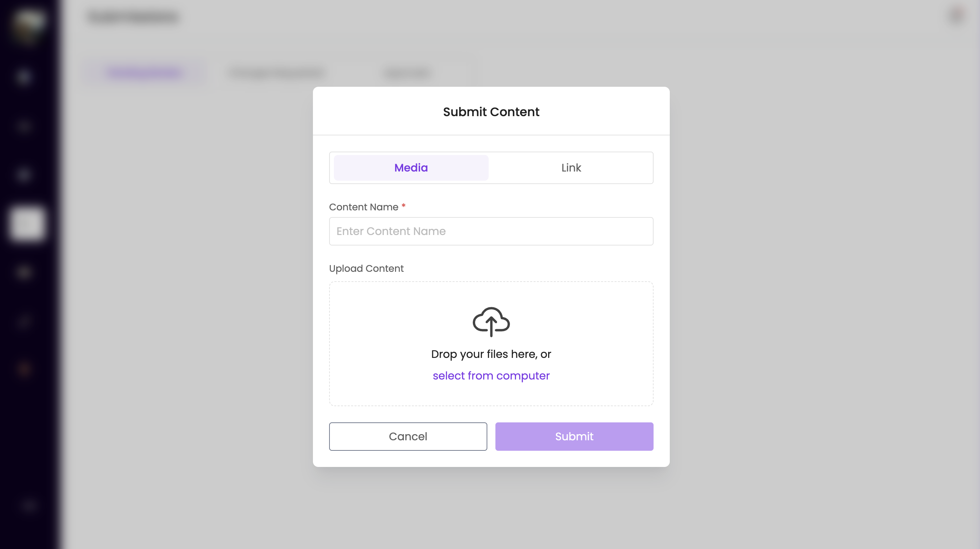The width and height of the screenshot is (980, 549).
Task: Click the sidebar icon just below the white item
Action: click(24, 272)
